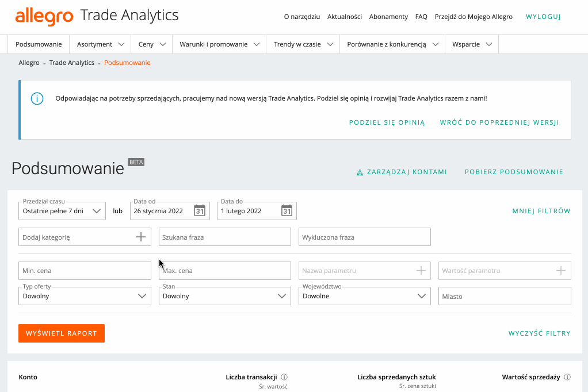Screen dimensions: 588x392
Task: Click the WYŚWIETL RAPORT button
Action: pyautogui.click(x=62, y=333)
